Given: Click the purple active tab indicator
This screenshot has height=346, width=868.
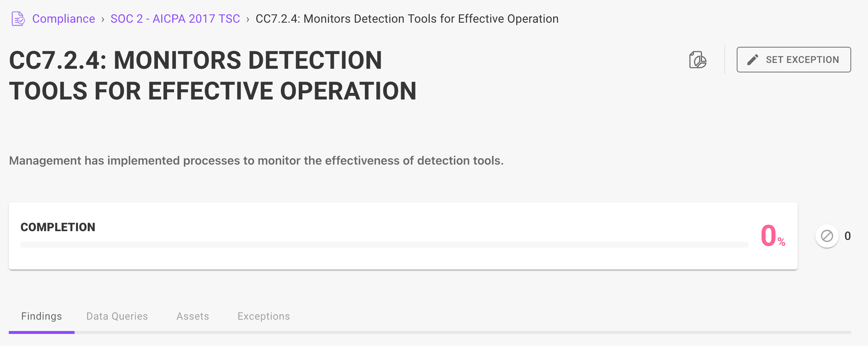Looking at the screenshot, I should [41, 332].
